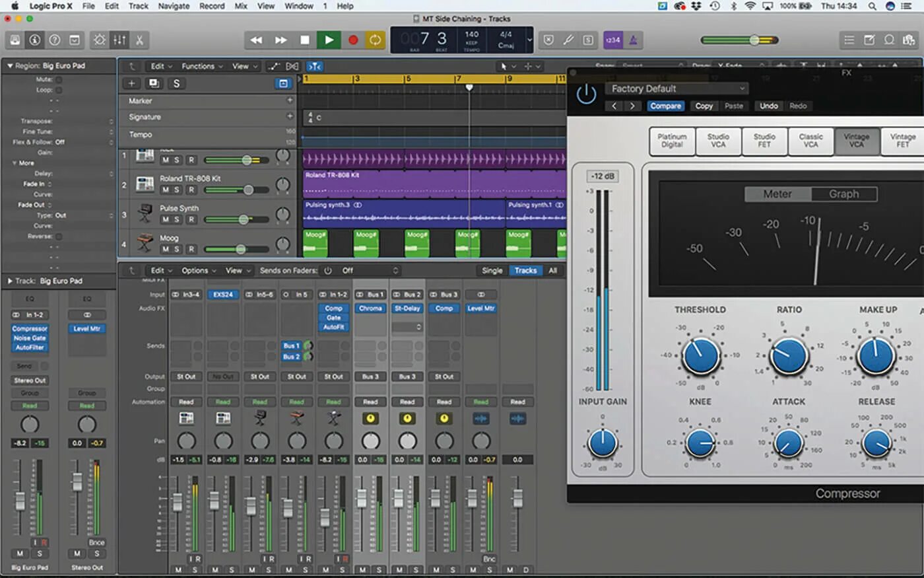
Task: Toggle the Inspector info icon
Action: point(35,40)
